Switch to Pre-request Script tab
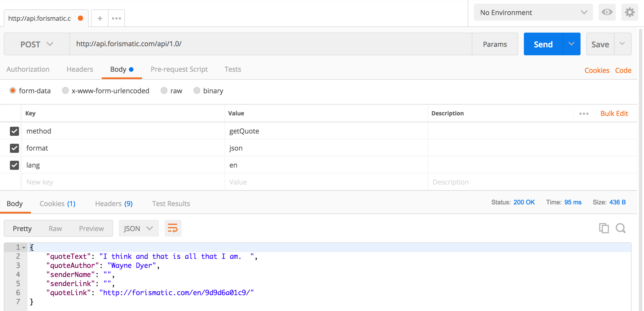 point(179,69)
